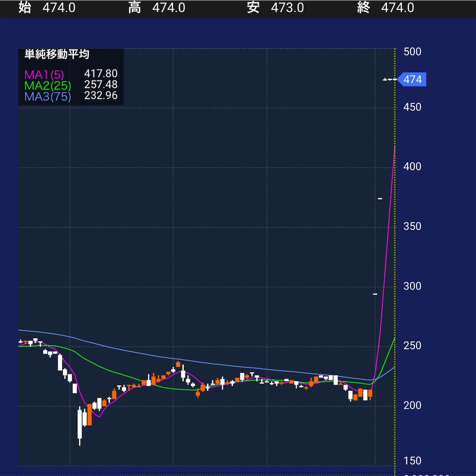476x476 pixels.
Task: Click the blue 474 current price tag
Action: [412, 79]
